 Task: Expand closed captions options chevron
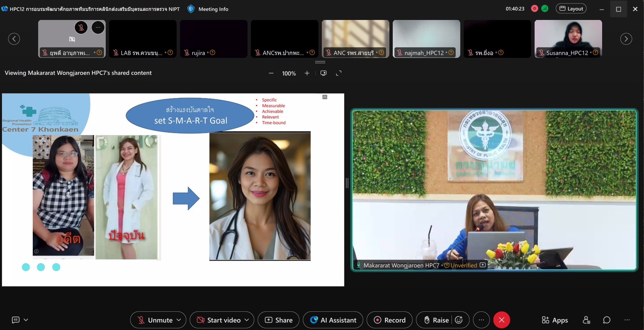coord(26,320)
